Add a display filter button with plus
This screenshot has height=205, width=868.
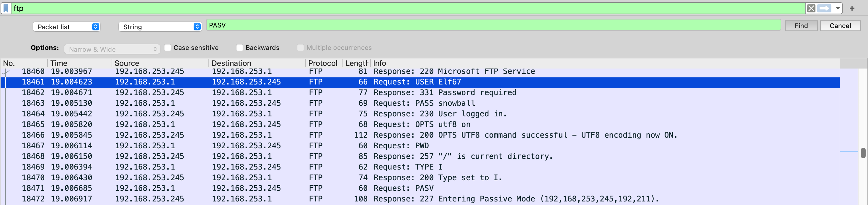pos(852,8)
